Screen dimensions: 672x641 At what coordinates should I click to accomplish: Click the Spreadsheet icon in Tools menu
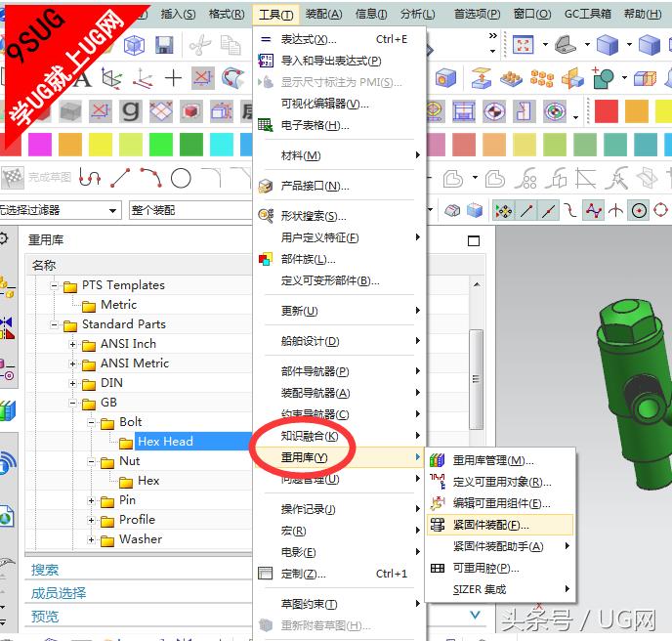[x=266, y=125]
